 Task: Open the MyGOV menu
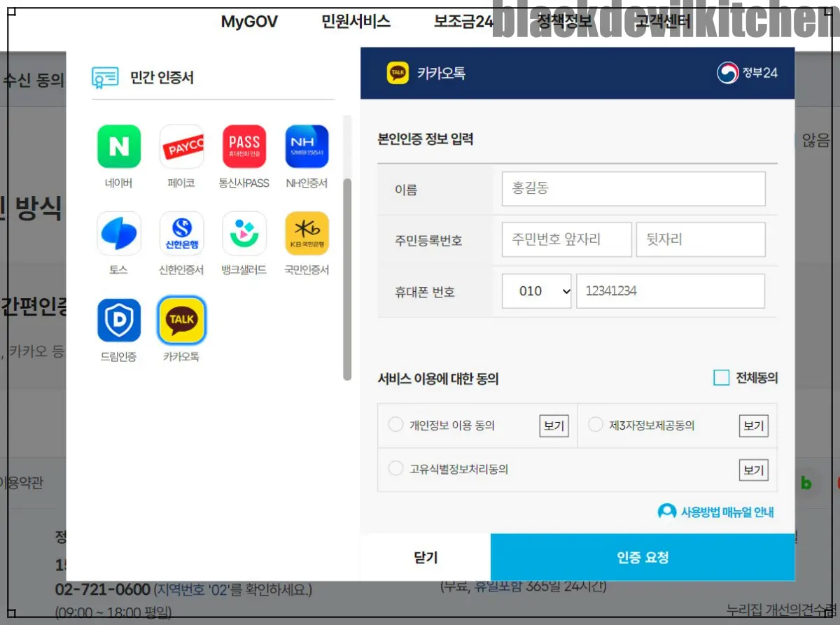point(249,22)
